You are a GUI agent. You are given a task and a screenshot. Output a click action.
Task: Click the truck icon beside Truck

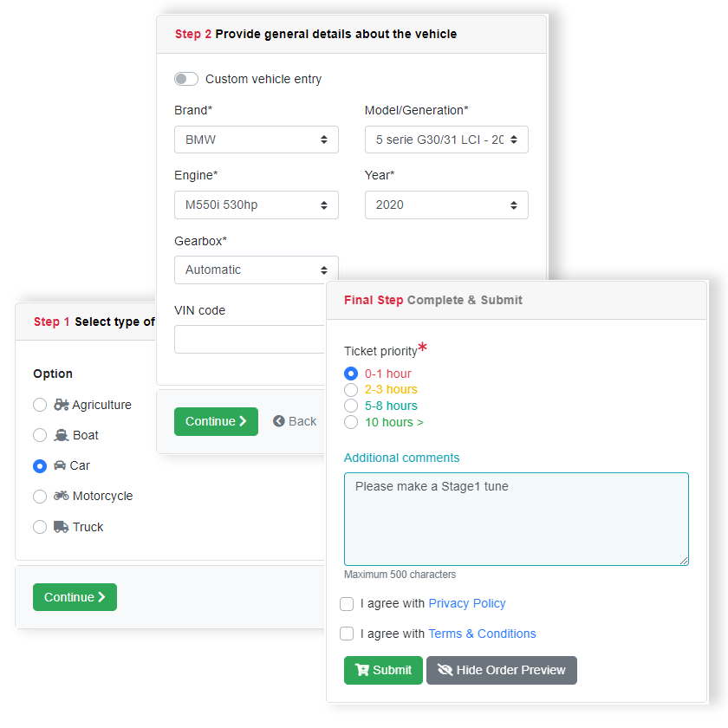tap(61, 527)
